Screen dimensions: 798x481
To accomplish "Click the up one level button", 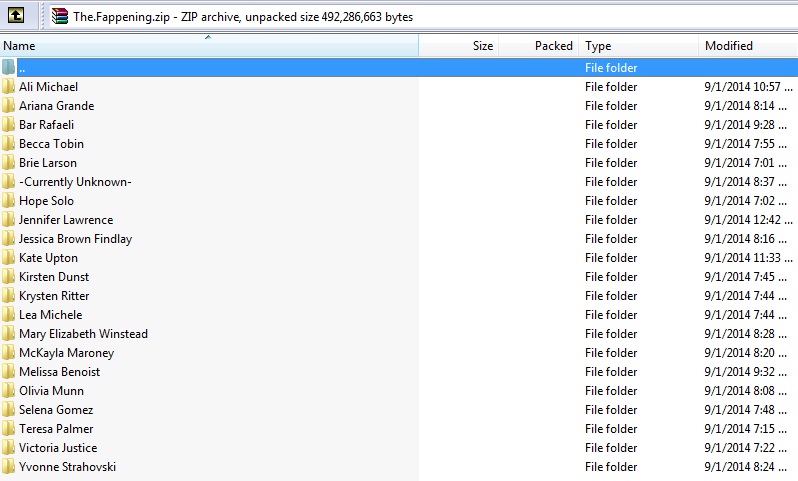I will coord(18,16).
